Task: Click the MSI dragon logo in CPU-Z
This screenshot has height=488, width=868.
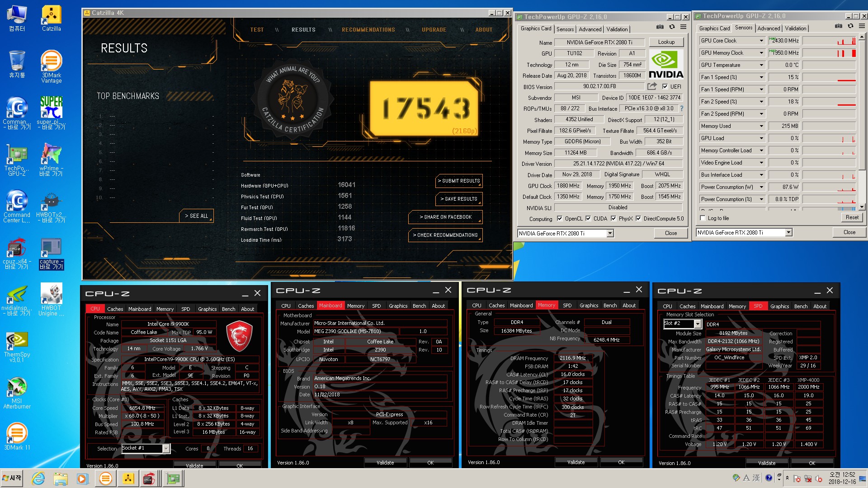Action: point(239,336)
